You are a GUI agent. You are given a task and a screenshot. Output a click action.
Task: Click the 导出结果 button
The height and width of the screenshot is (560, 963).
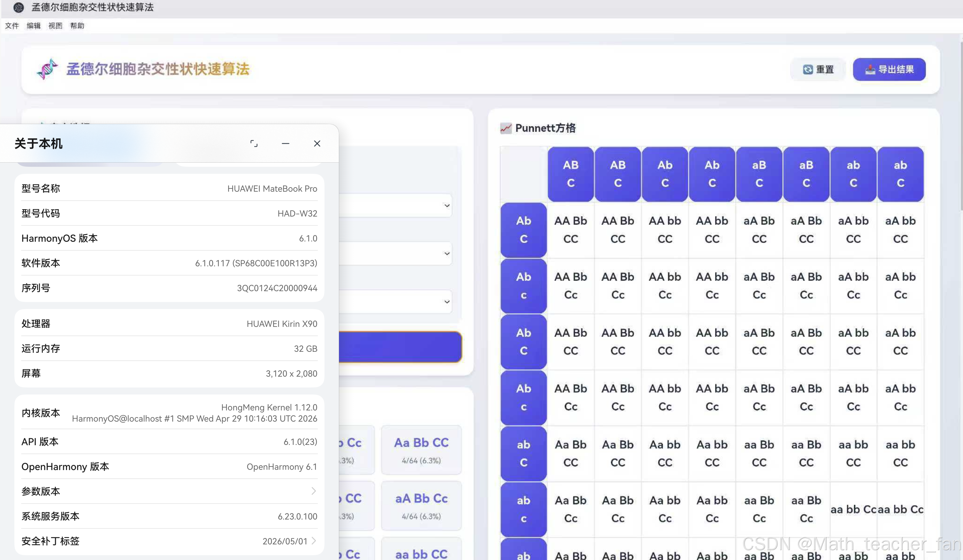click(x=889, y=70)
